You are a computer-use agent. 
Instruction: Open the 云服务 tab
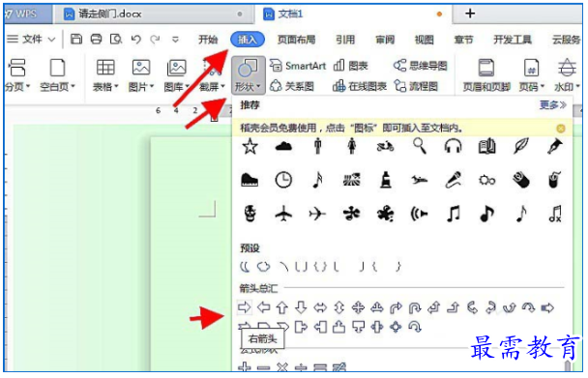coord(566,40)
